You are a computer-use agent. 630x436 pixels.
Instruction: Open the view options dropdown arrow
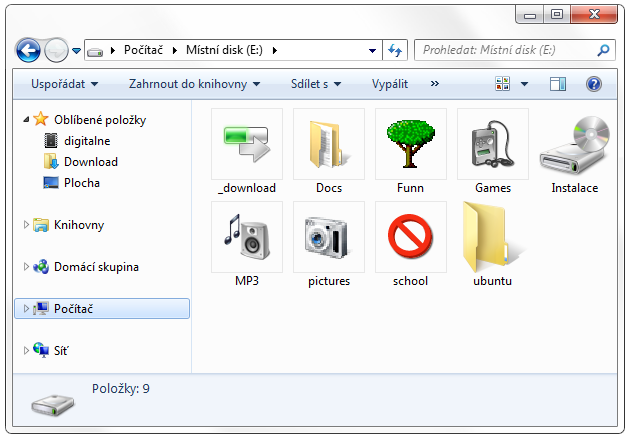pos(524,84)
